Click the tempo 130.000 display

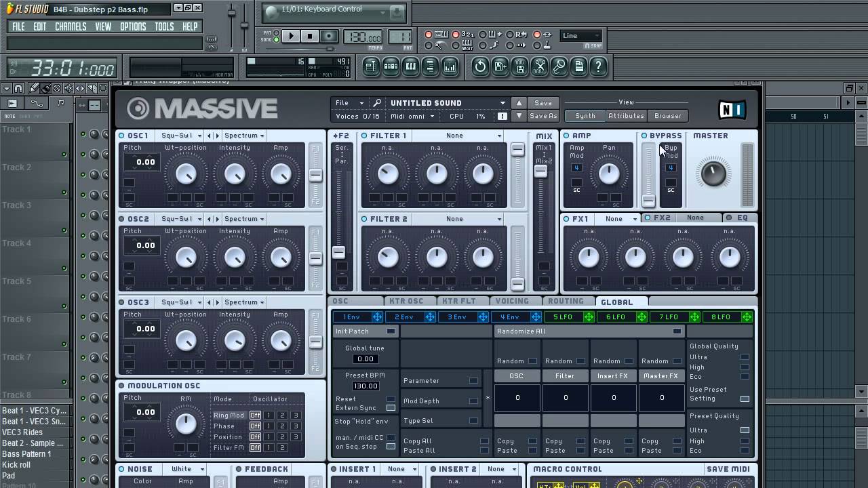[x=363, y=37]
